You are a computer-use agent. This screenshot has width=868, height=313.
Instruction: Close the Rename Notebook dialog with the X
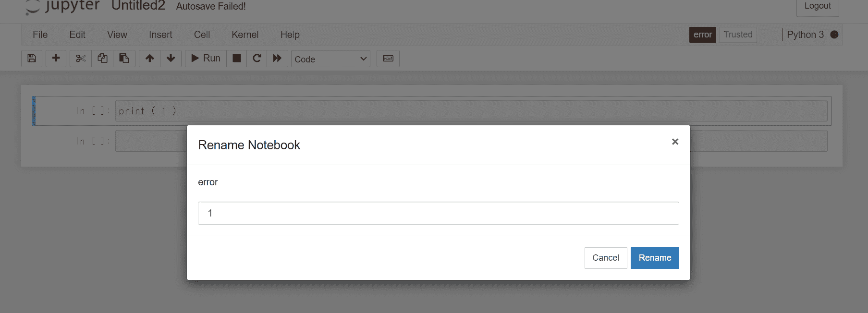675,142
